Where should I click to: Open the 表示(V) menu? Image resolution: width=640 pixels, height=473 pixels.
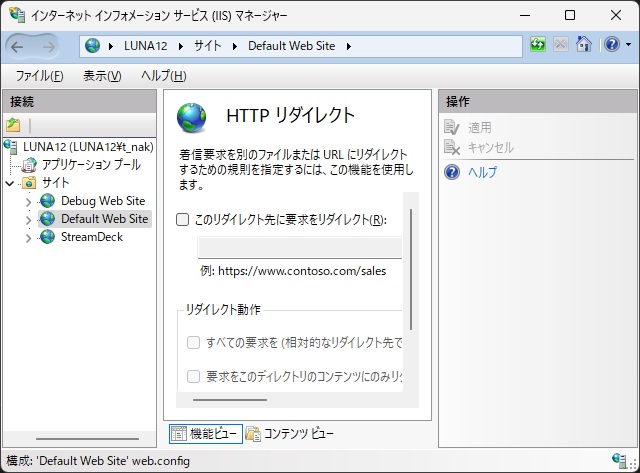(102, 76)
